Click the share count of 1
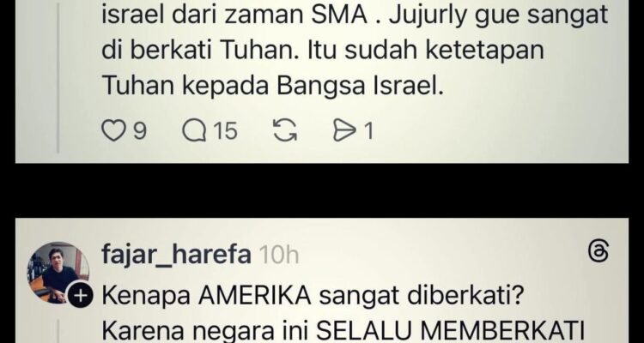This screenshot has height=343, width=644. point(369,132)
